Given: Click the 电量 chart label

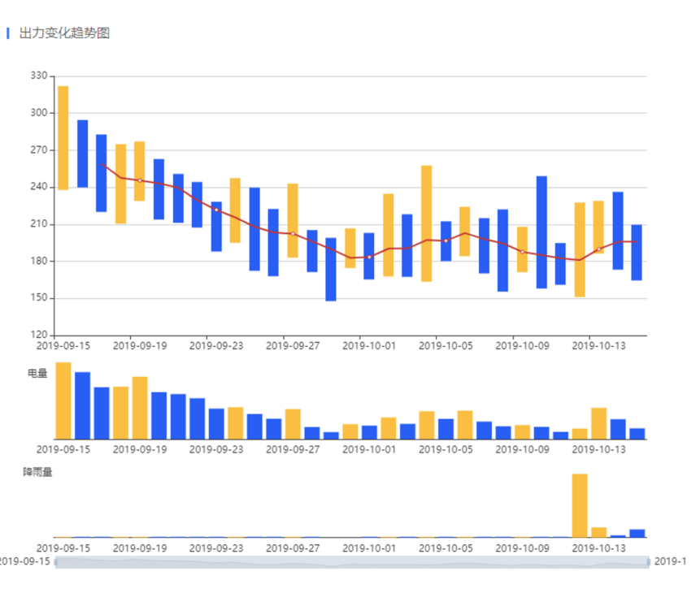Looking at the screenshot, I should point(37,374).
